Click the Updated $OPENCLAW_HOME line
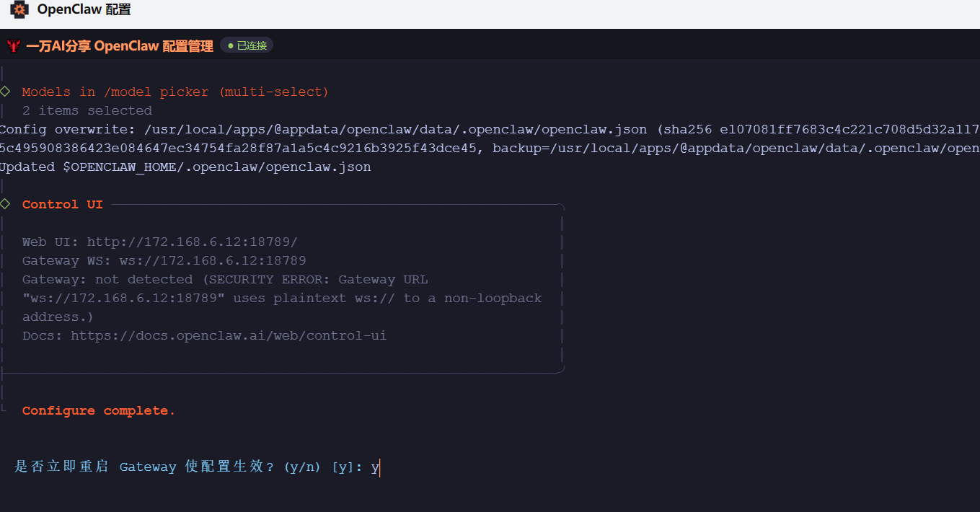 click(x=185, y=167)
